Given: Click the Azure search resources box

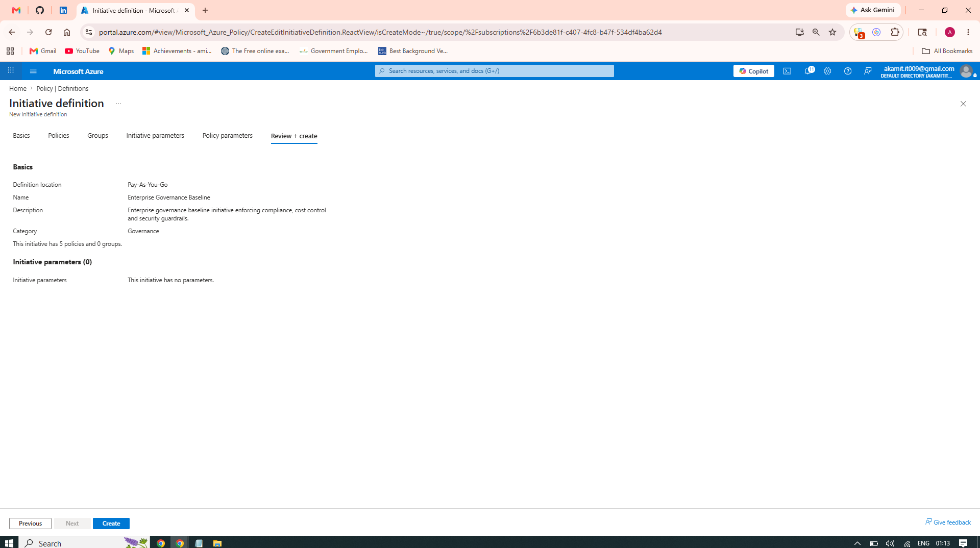Looking at the screenshot, I should pos(494,71).
